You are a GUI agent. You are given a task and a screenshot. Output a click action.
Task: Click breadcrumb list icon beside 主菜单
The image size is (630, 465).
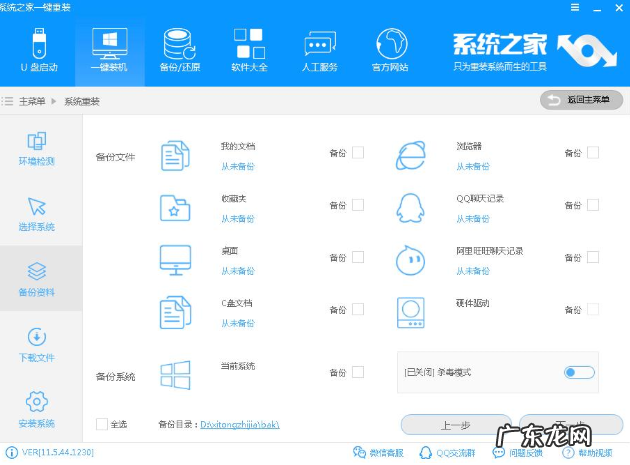7,101
